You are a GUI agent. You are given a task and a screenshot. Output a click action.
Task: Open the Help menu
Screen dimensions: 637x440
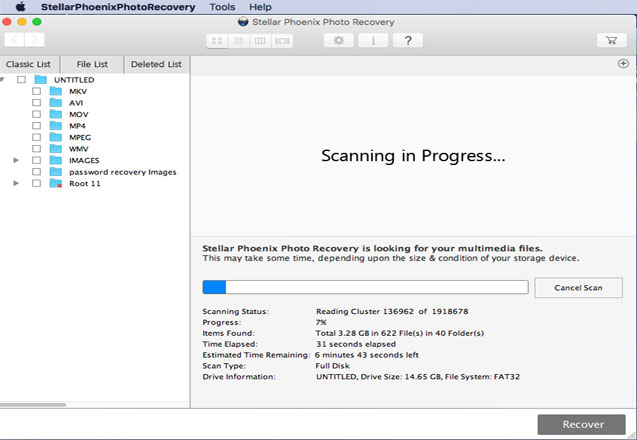coord(260,7)
